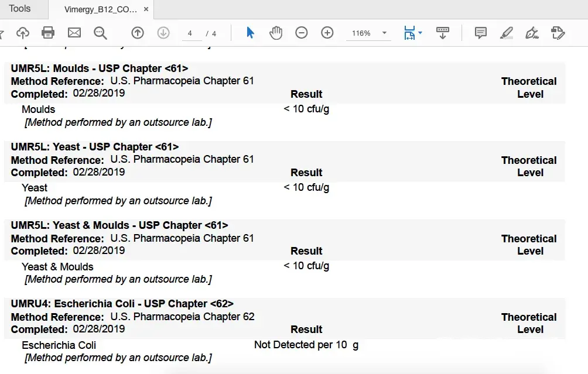The width and height of the screenshot is (588, 374).
Task: Click the upload to cloud icon
Action: pyautogui.click(x=22, y=33)
